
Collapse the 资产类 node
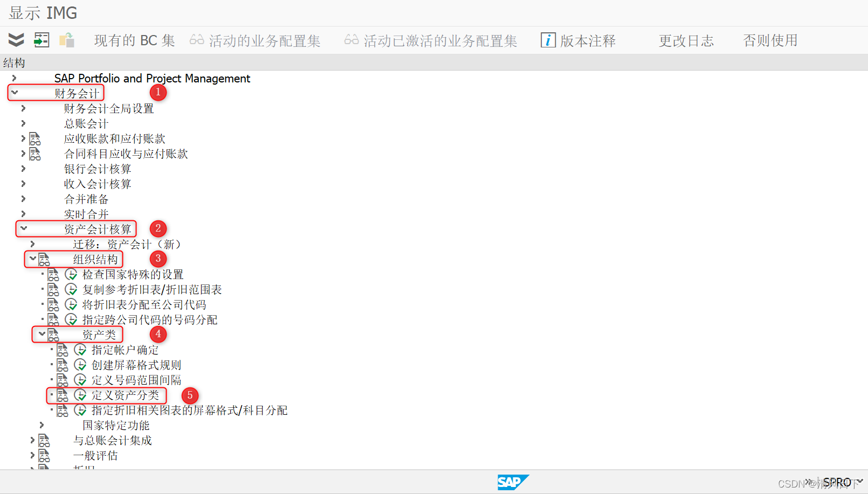pyautogui.click(x=42, y=334)
